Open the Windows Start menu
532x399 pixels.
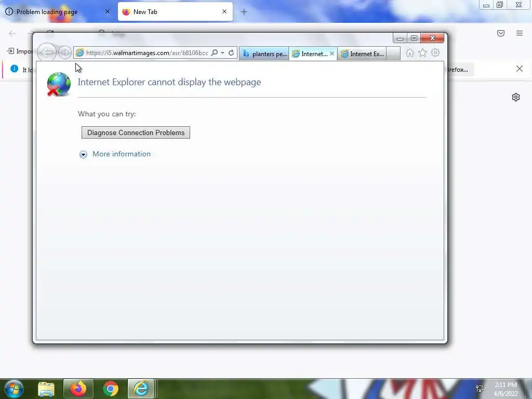point(14,389)
